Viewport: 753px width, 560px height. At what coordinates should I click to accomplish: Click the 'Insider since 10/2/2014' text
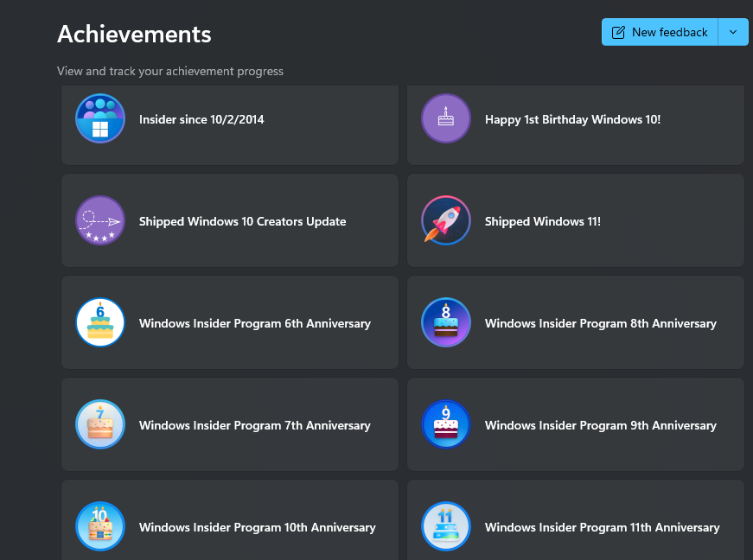pos(201,119)
